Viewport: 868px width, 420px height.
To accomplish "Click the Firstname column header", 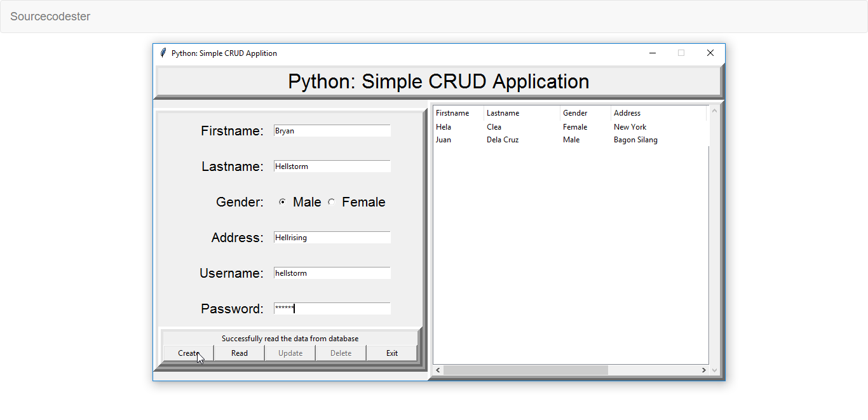I will (454, 112).
